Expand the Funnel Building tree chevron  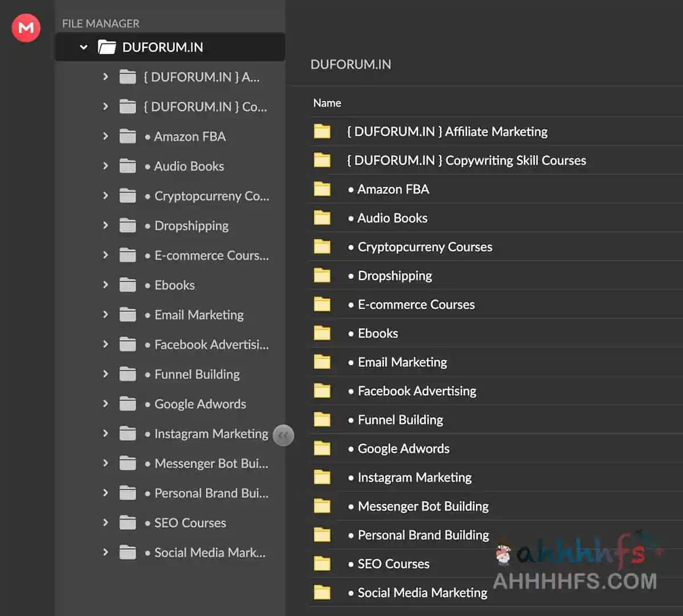[x=105, y=374]
